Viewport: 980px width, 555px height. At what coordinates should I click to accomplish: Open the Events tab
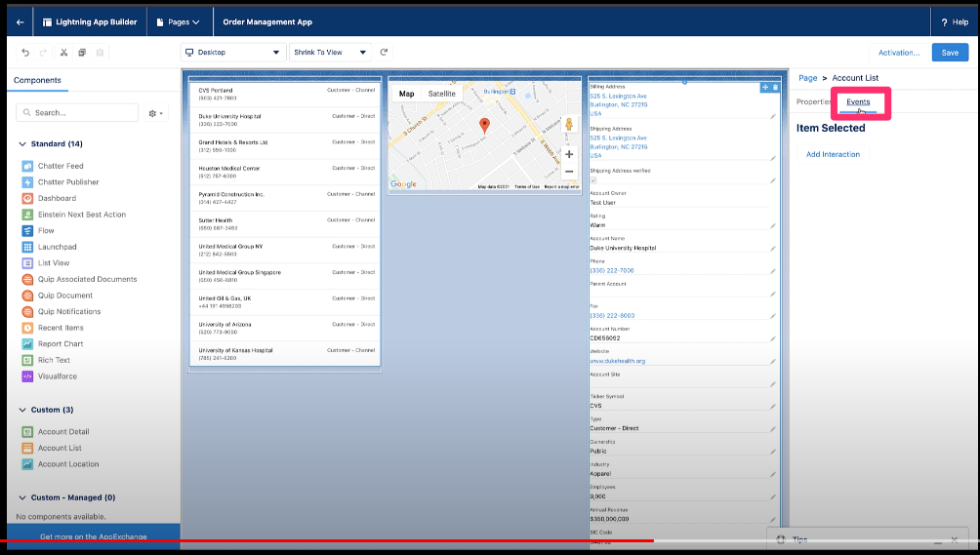(x=858, y=101)
